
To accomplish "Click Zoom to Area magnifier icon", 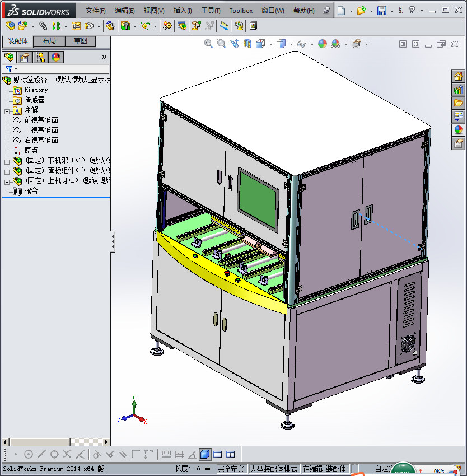I will pyautogui.click(x=222, y=44).
